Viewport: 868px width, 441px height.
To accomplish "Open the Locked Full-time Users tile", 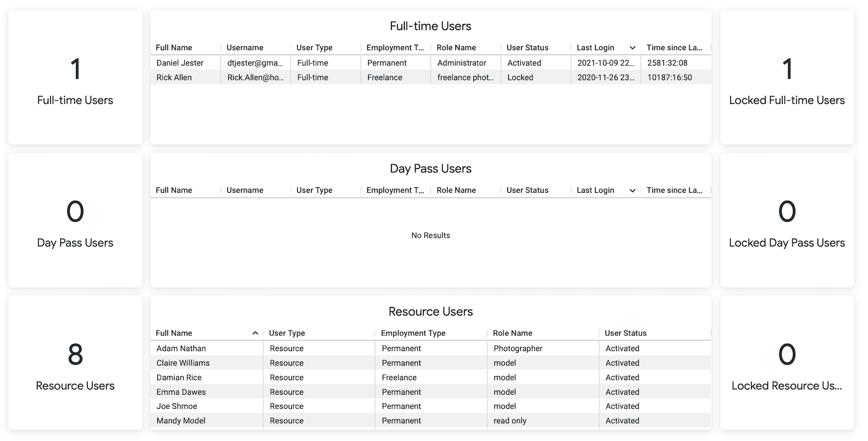I will click(x=787, y=77).
